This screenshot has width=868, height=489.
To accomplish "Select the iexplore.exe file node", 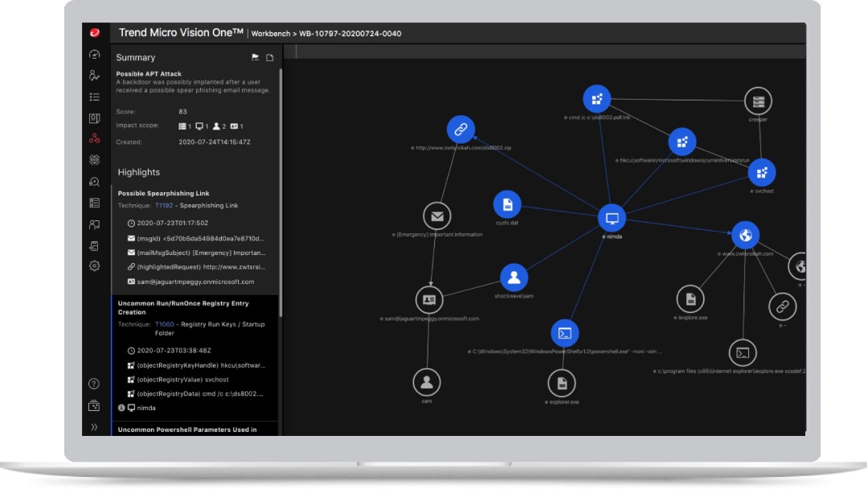I will pos(690,300).
